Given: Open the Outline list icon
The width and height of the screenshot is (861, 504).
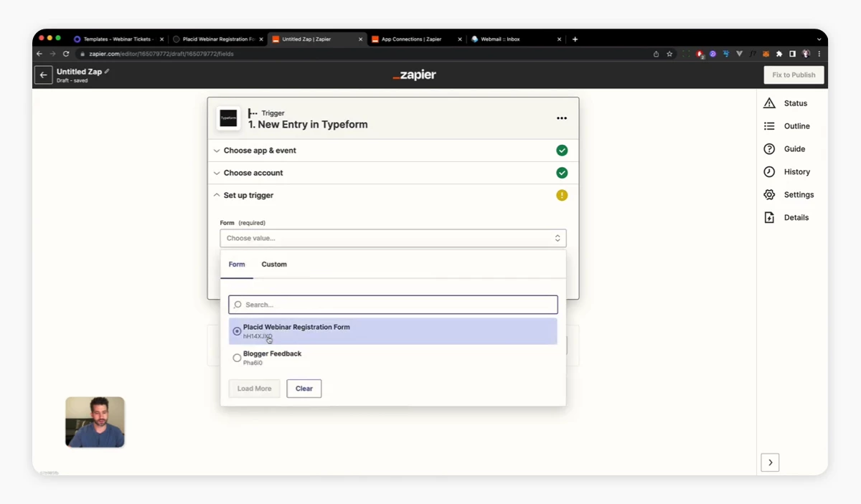Looking at the screenshot, I should pyautogui.click(x=769, y=126).
